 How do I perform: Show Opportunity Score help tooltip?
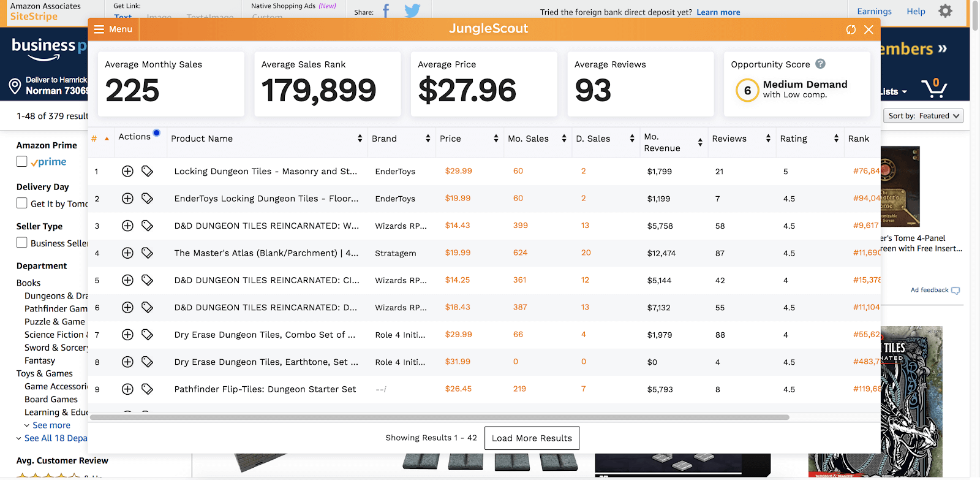coord(821,64)
